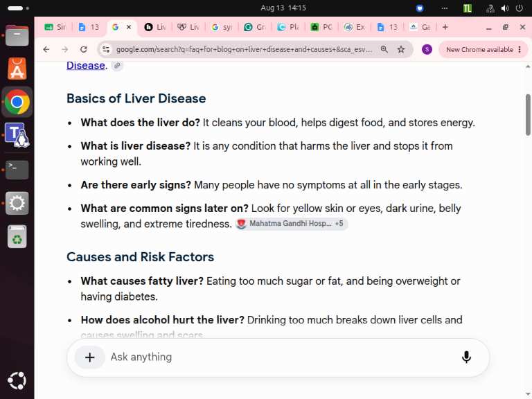Open the zoom magnifier icon in address bar
The width and height of the screenshot is (532, 399).
[x=384, y=50]
